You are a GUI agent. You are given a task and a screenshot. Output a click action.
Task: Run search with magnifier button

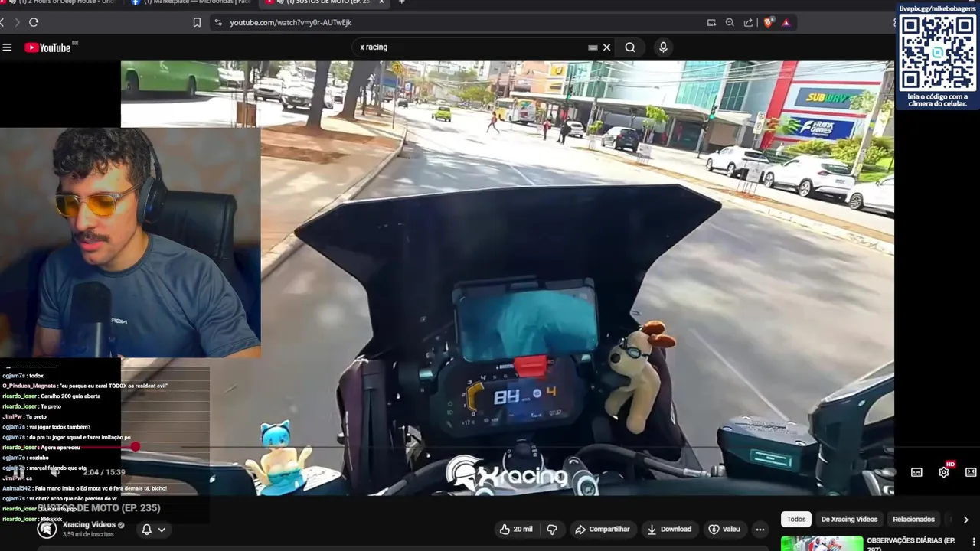[630, 47]
